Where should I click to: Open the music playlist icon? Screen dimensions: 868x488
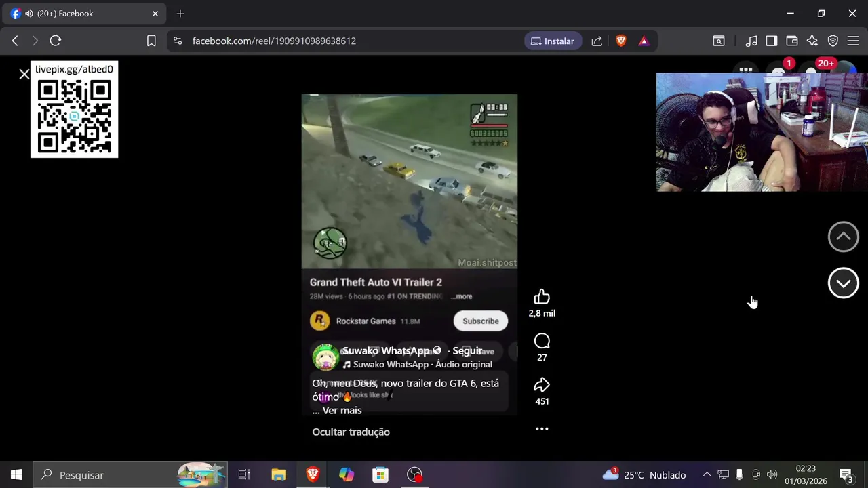pyautogui.click(x=751, y=41)
